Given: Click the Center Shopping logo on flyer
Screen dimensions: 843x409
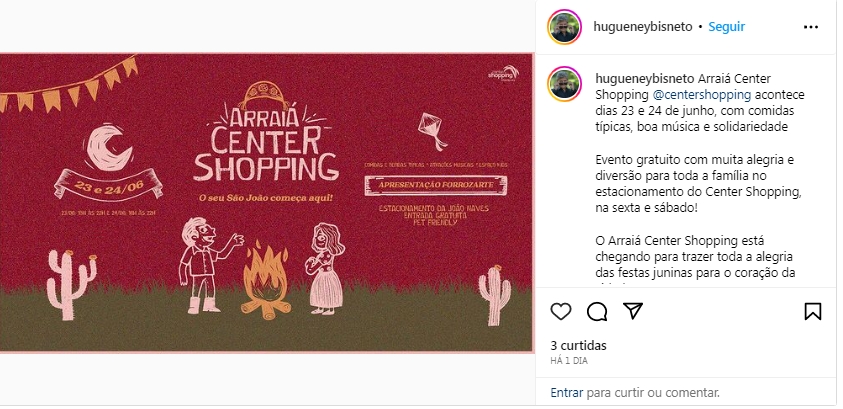Looking at the screenshot, I should coord(503,74).
